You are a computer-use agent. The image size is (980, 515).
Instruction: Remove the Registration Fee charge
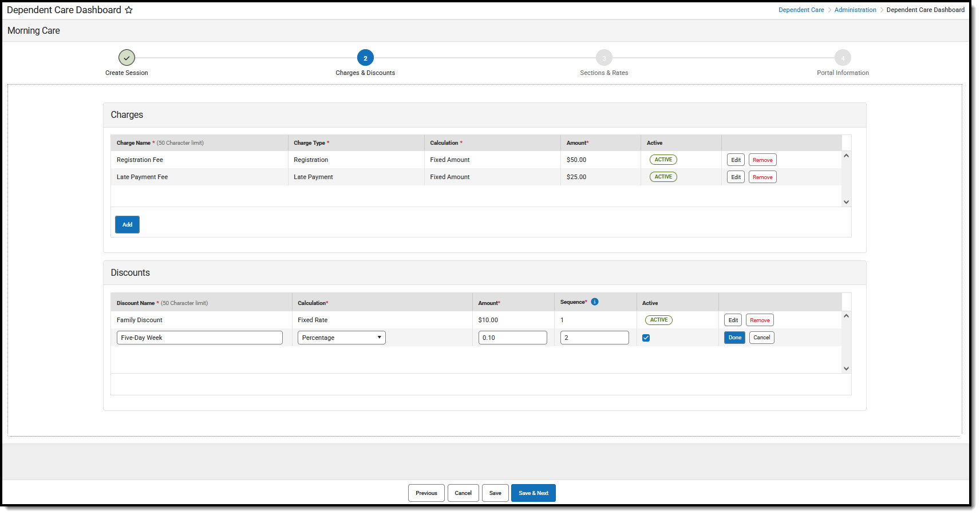tap(762, 160)
